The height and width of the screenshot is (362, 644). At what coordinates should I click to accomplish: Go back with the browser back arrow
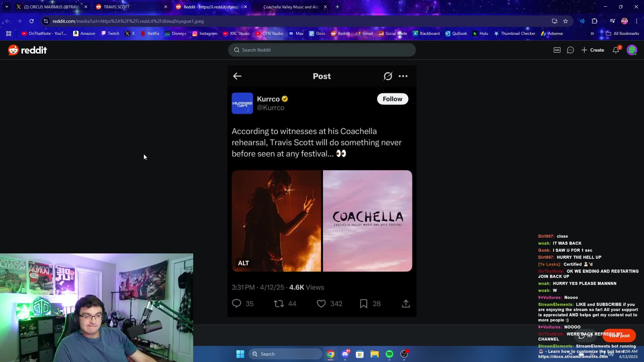click(x=7, y=21)
